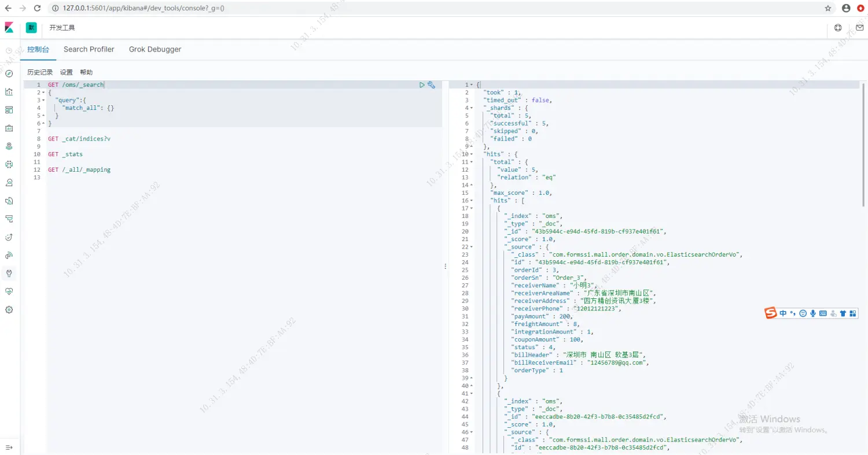Click the Kibana logo in the header
This screenshot has height=455, width=868.
pos(9,28)
